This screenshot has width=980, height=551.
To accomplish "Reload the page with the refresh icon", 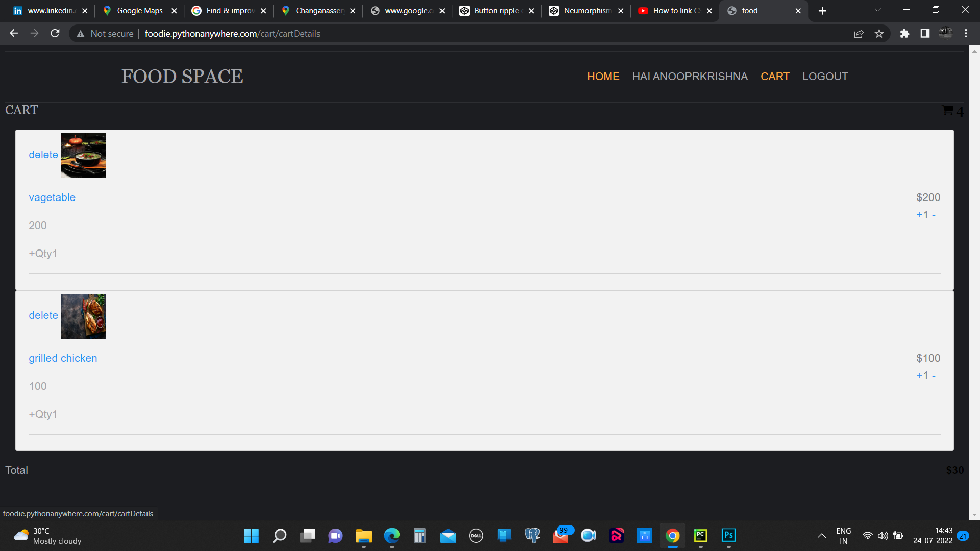I will pyautogui.click(x=55, y=33).
